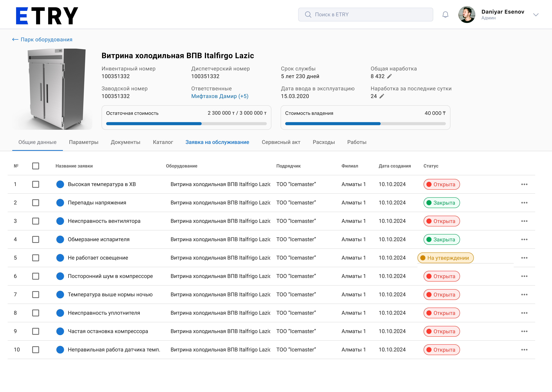The height and width of the screenshot is (392, 552).
Task: Click the notification bell icon
Action: [x=445, y=14]
